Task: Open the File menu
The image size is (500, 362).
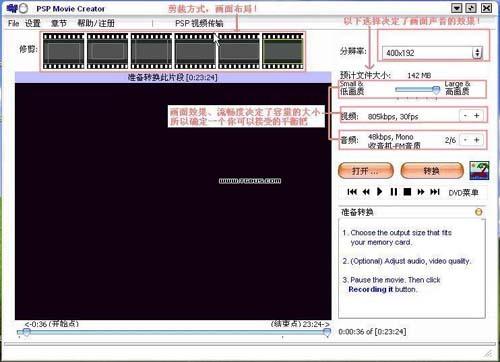Action: (x=13, y=23)
